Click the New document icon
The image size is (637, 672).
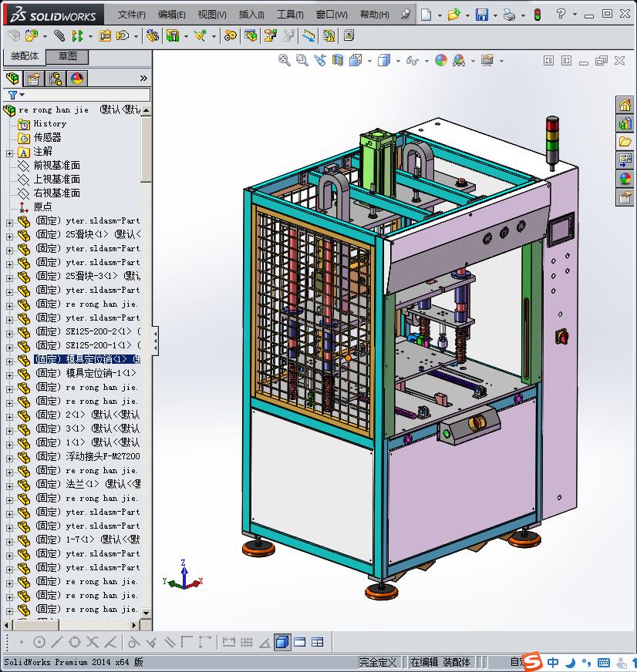pyautogui.click(x=426, y=15)
